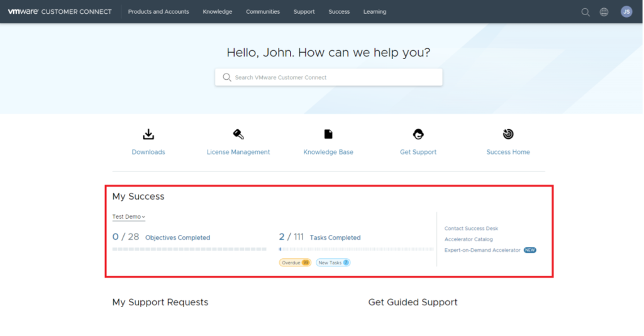
Task: Open the search magnifier in top bar
Action: [586, 12]
